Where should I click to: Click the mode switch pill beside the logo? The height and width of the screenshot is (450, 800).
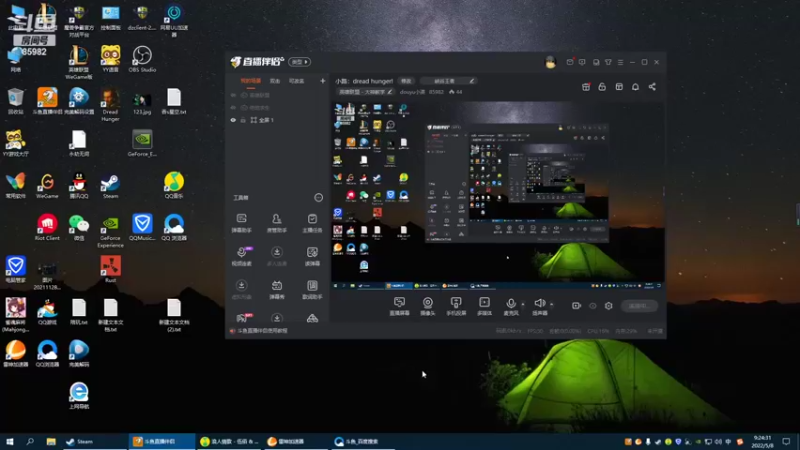[299, 62]
